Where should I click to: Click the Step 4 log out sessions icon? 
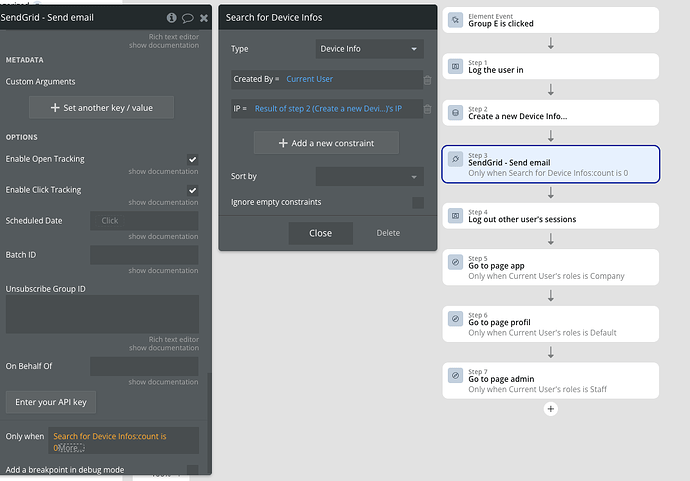[455, 216]
